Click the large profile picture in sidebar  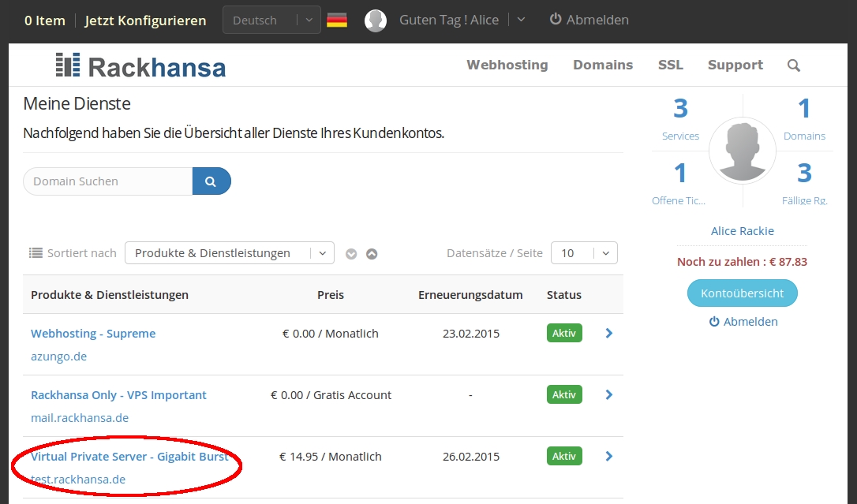click(743, 151)
